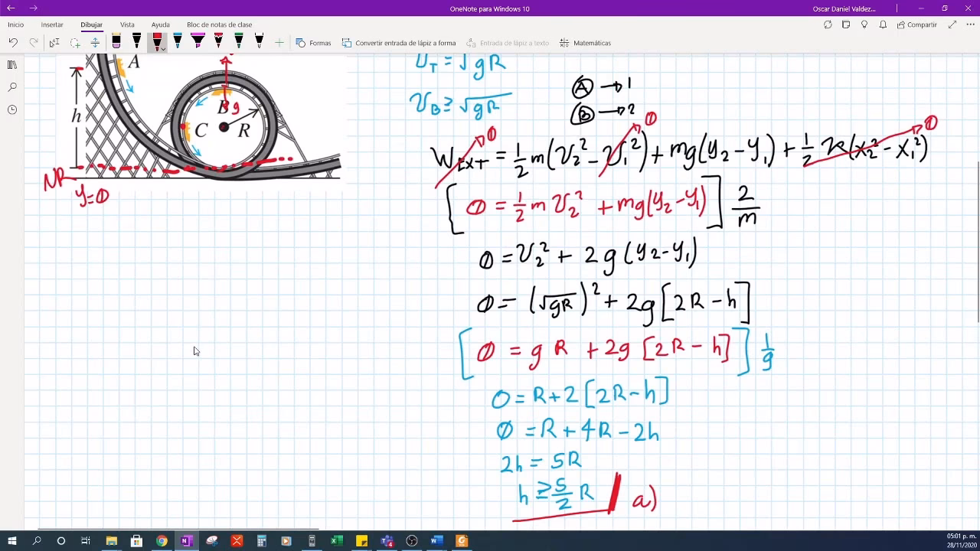This screenshot has width=980, height=551.
Task: Open search from the left sidebar
Action: 12,87
